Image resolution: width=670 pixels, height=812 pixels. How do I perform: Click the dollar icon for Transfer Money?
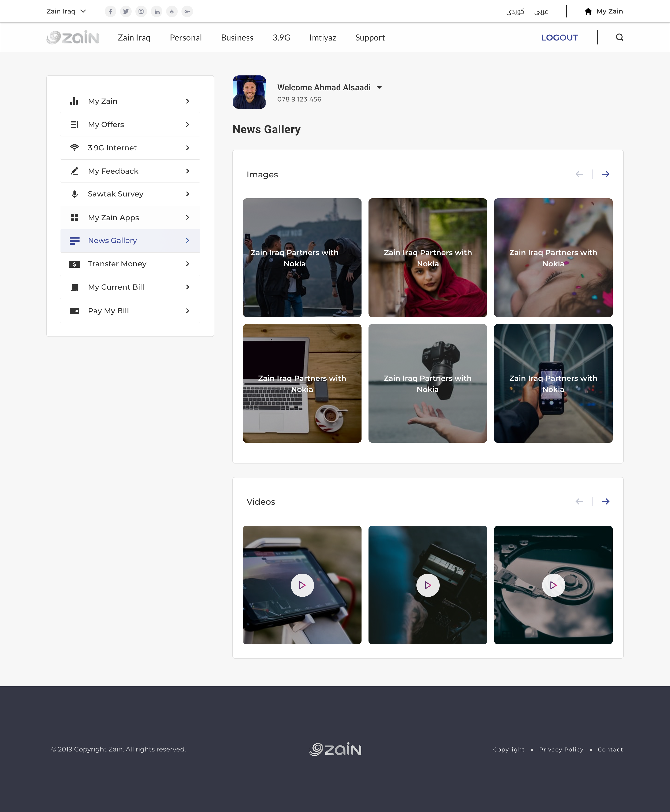(74, 264)
